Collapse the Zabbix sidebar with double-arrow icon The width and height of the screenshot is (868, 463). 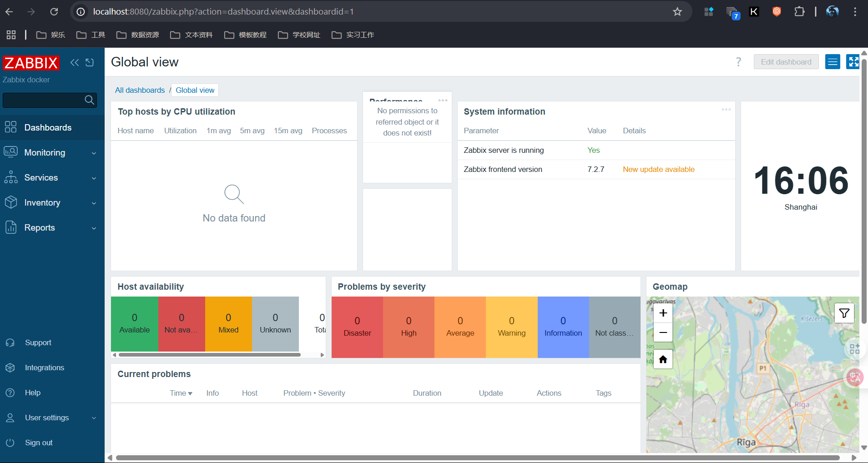tap(75, 62)
